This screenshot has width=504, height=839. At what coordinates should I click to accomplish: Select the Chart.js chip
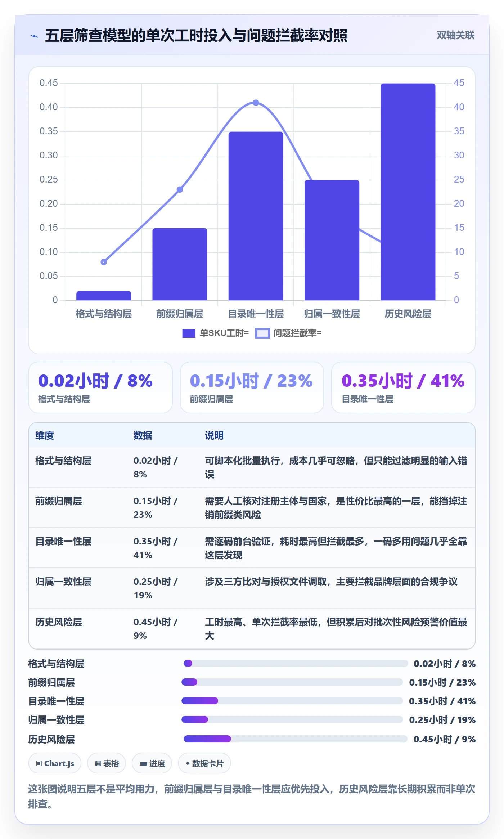[55, 763]
